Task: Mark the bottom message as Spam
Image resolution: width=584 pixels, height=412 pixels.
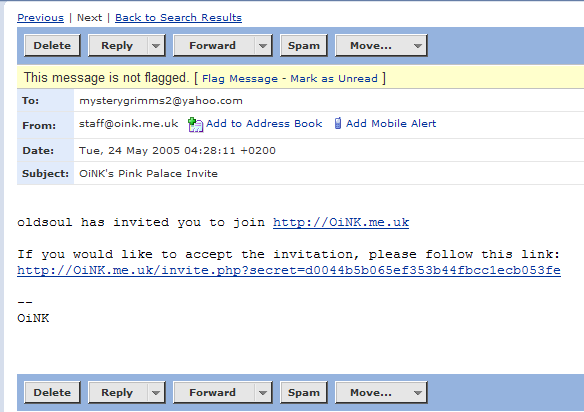Action: (304, 393)
